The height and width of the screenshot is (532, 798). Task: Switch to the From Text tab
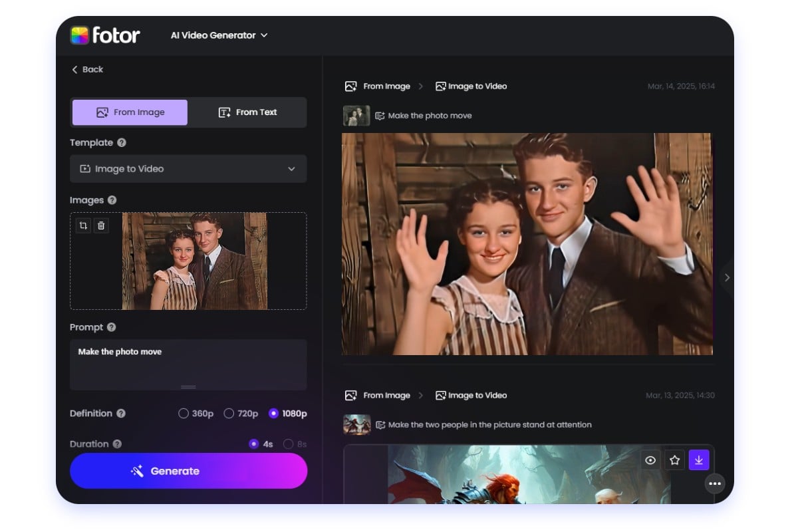point(247,112)
